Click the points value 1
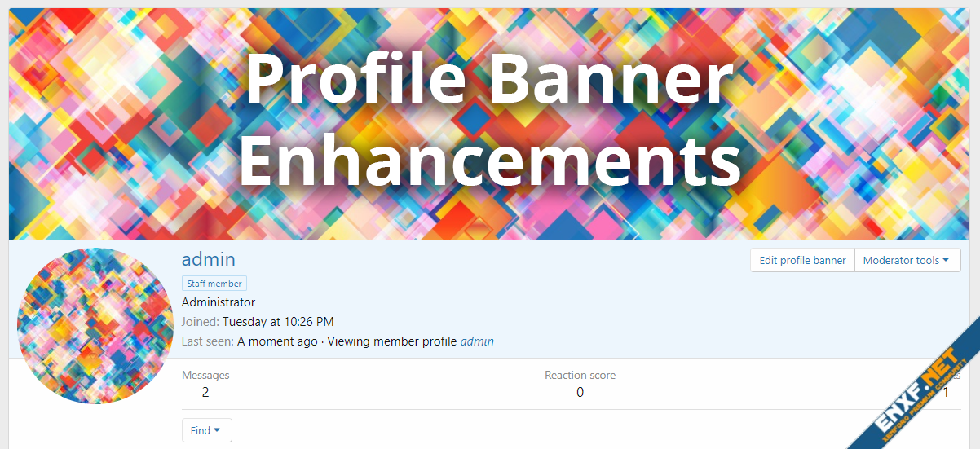 pos(946,392)
